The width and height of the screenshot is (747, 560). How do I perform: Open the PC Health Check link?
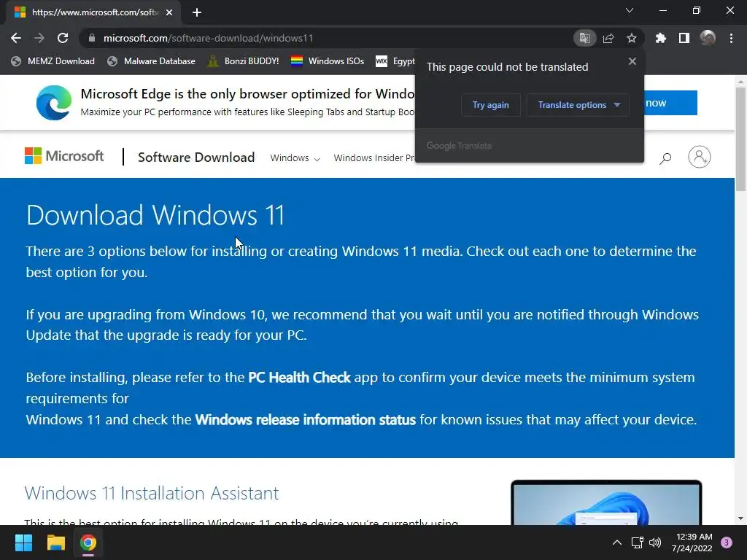tap(299, 378)
